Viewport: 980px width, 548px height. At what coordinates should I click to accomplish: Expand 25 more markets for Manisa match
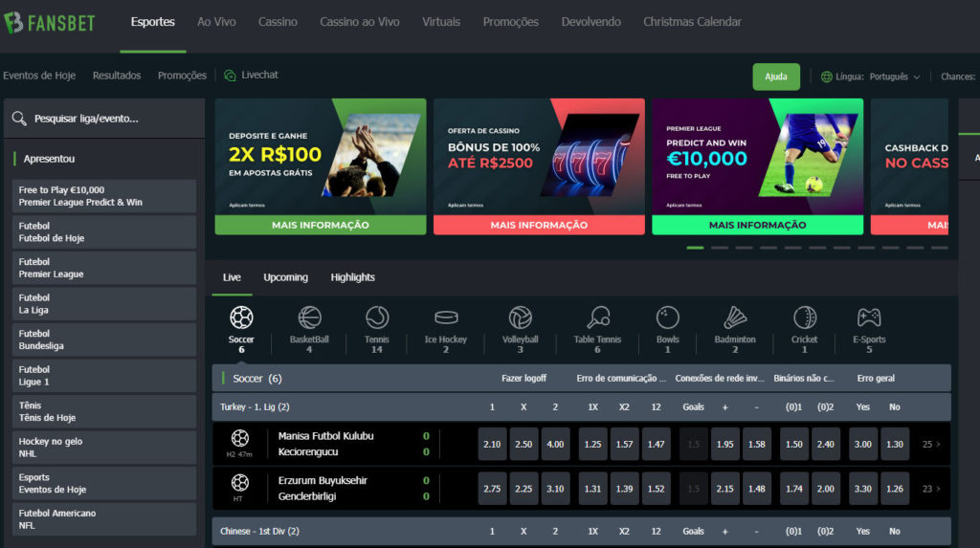(x=931, y=445)
